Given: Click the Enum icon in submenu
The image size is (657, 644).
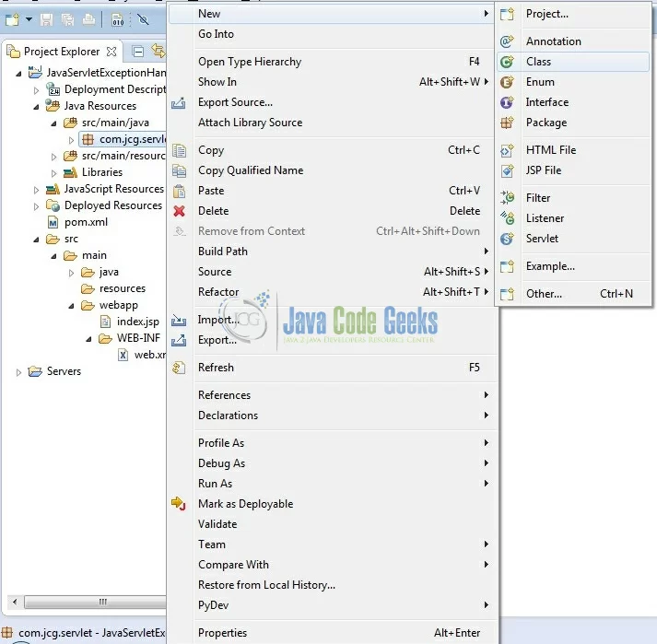Looking at the screenshot, I should 507,82.
